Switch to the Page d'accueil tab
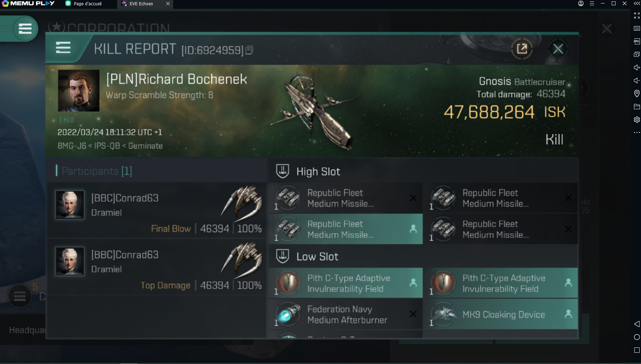Screen dimensions: 641x364 point(87,4)
